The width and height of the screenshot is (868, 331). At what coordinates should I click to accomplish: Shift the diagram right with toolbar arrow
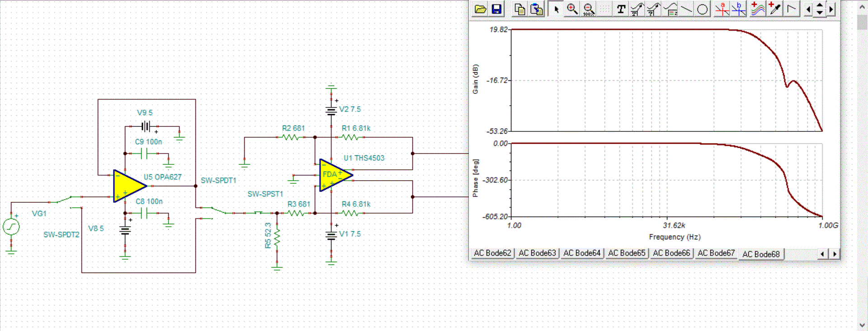coord(831,9)
